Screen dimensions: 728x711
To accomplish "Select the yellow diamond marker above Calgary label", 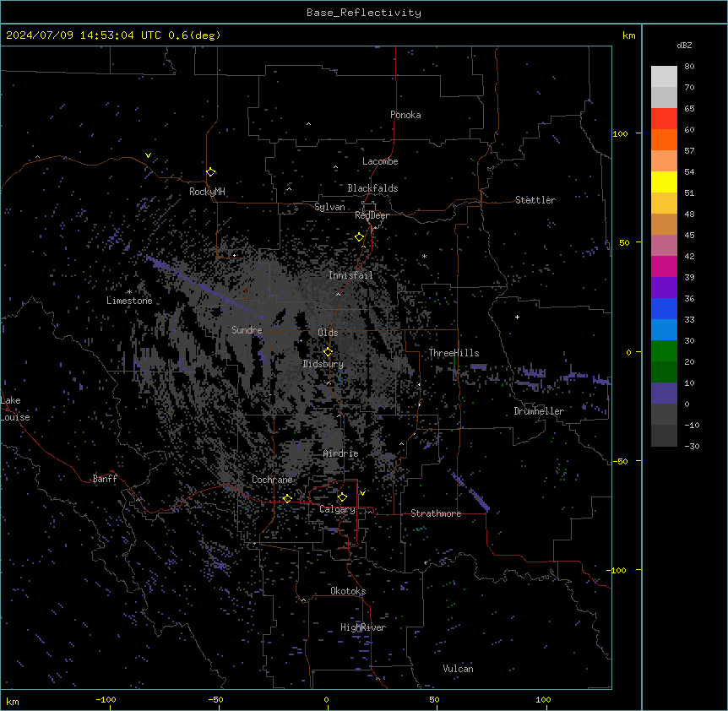I will 342,497.
